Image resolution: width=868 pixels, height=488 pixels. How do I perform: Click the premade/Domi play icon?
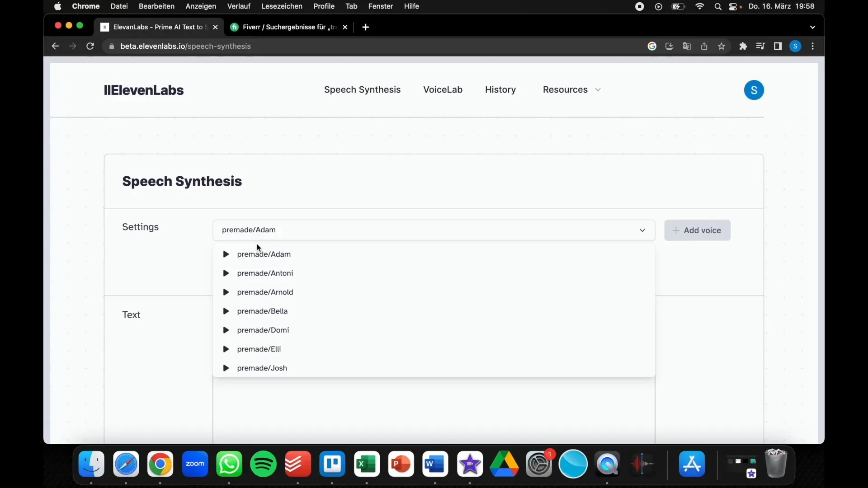(226, 330)
